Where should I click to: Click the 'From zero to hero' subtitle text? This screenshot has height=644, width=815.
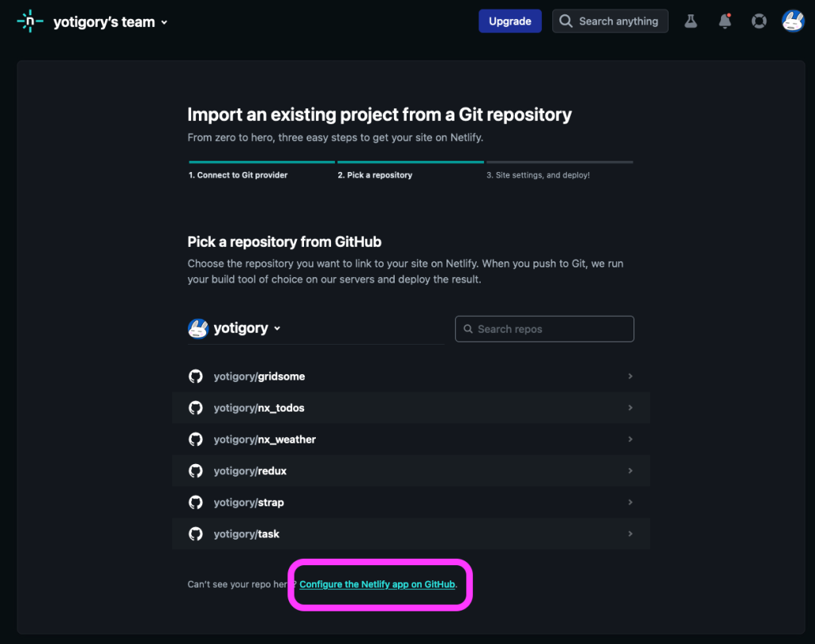point(335,138)
